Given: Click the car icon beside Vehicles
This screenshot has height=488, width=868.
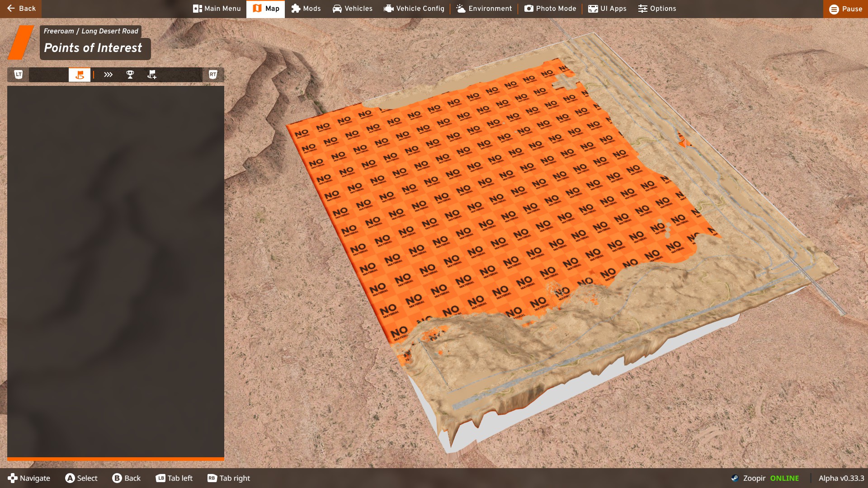Looking at the screenshot, I should coord(337,9).
